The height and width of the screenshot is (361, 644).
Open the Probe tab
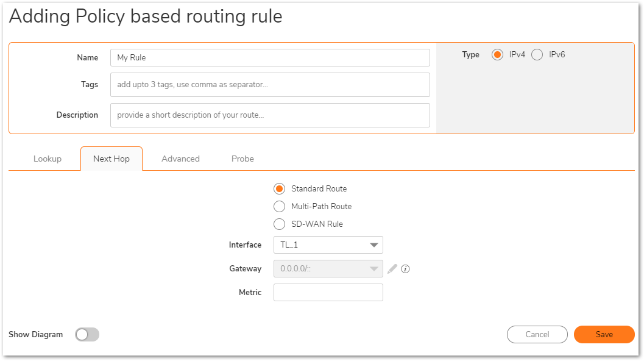pyautogui.click(x=242, y=159)
